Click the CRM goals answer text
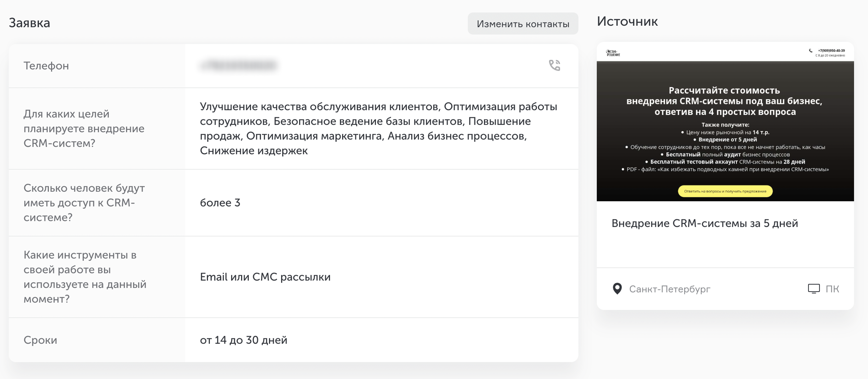Screen dimensions: 868x379 [379, 129]
